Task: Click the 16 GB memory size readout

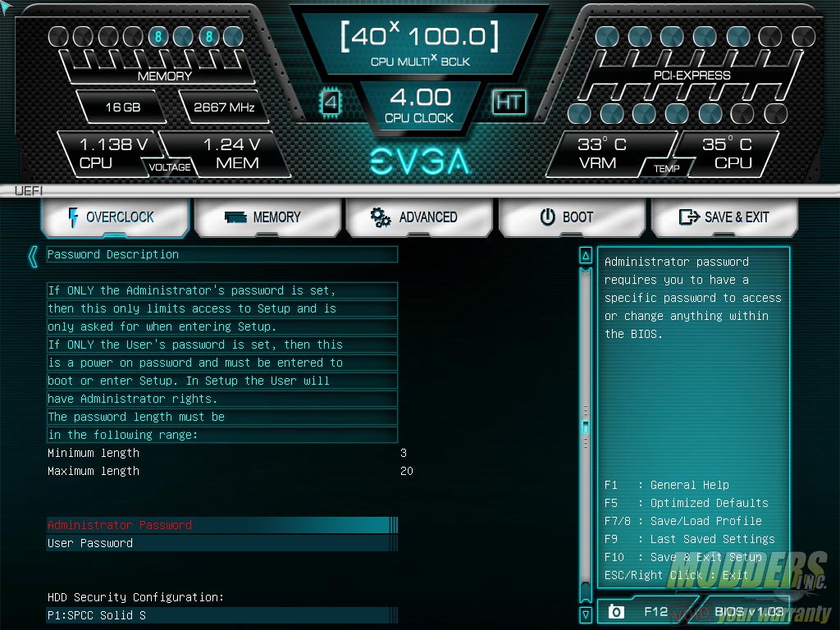Action: [123, 107]
